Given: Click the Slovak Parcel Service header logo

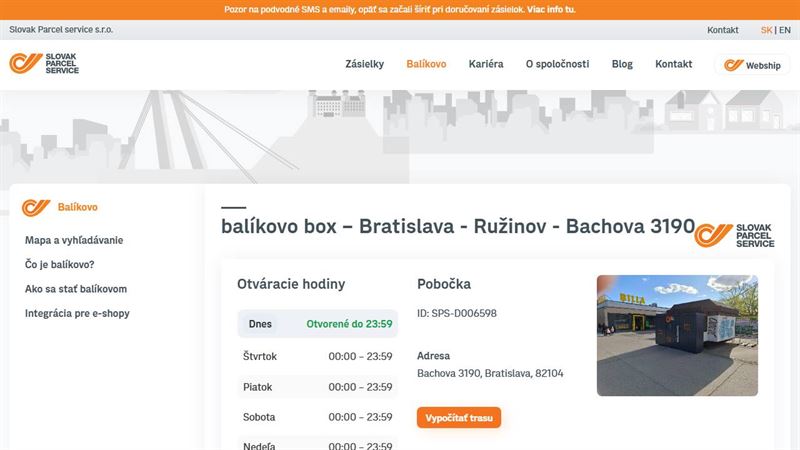Looking at the screenshot, I should (x=44, y=63).
